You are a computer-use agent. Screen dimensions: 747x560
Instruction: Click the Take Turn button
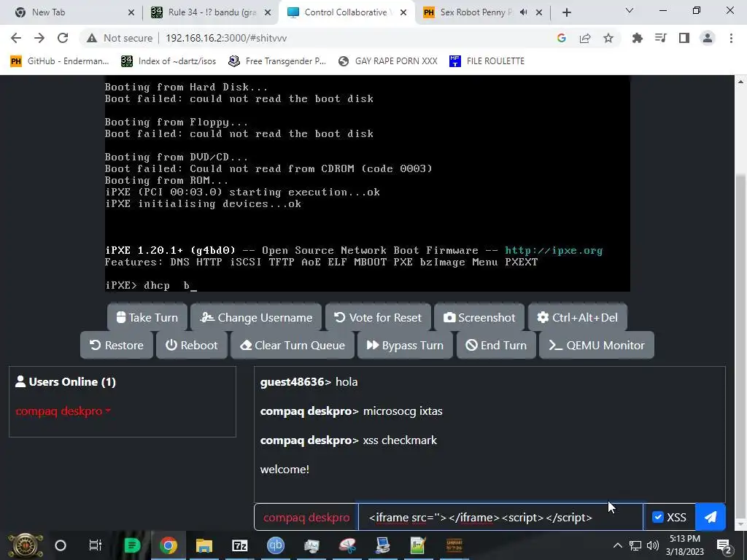click(147, 318)
